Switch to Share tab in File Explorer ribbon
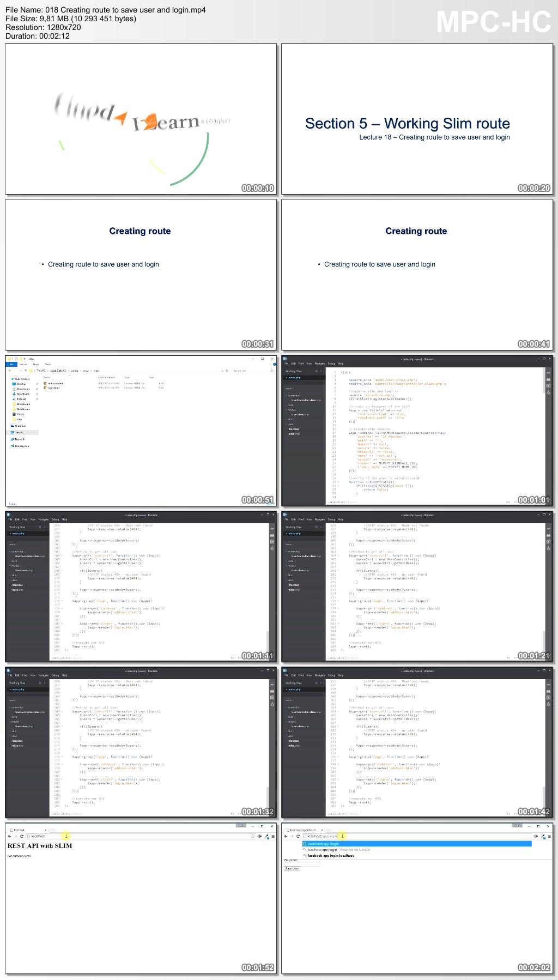 tap(36, 364)
